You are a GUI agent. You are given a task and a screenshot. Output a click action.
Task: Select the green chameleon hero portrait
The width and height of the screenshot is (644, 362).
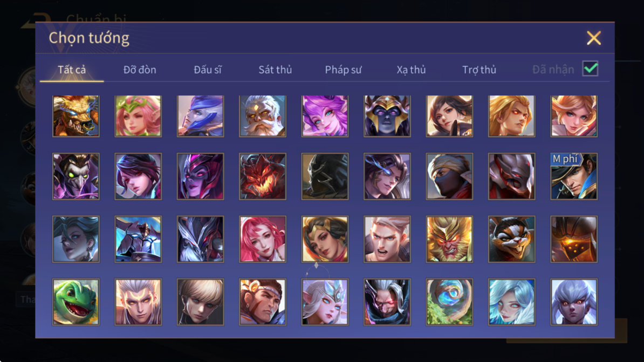76,302
